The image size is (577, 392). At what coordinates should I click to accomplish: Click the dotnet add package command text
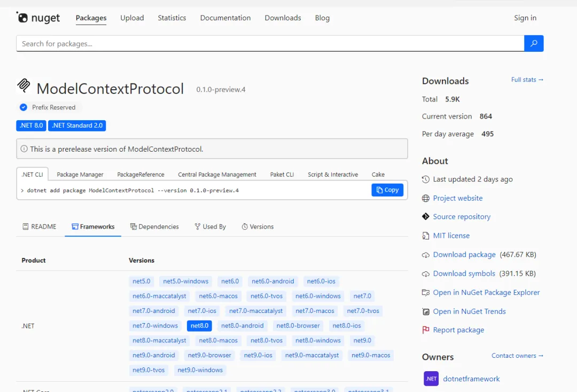[132, 190]
